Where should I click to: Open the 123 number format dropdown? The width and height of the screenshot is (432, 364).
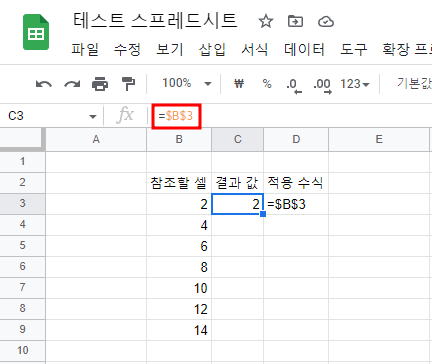pyautogui.click(x=355, y=84)
